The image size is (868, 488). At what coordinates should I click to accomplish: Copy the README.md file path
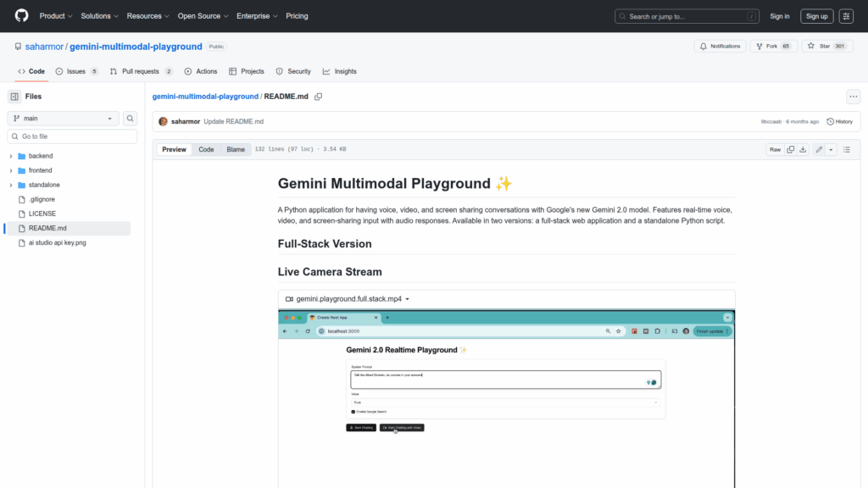(x=319, y=97)
